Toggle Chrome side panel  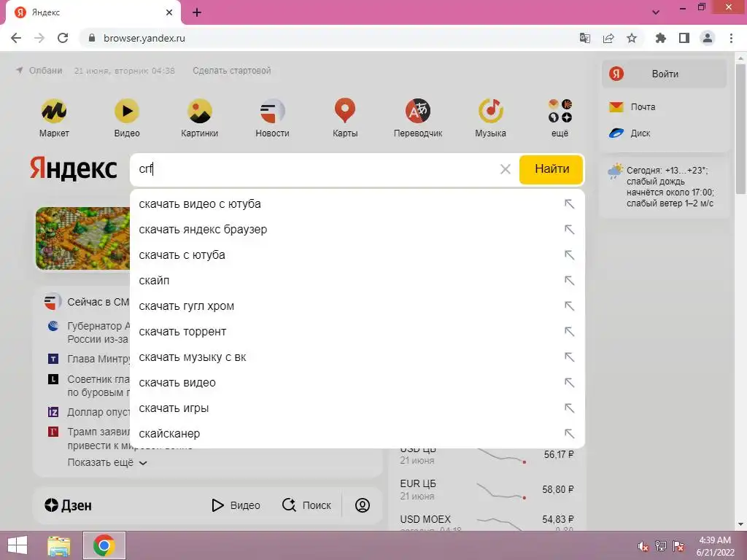click(684, 38)
